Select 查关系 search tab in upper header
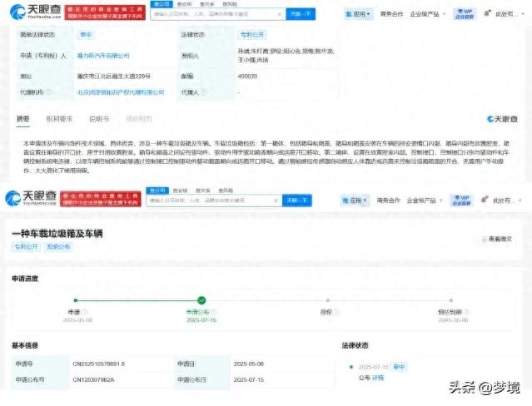The width and height of the screenshot is (532, 406). tap(207, 4)
